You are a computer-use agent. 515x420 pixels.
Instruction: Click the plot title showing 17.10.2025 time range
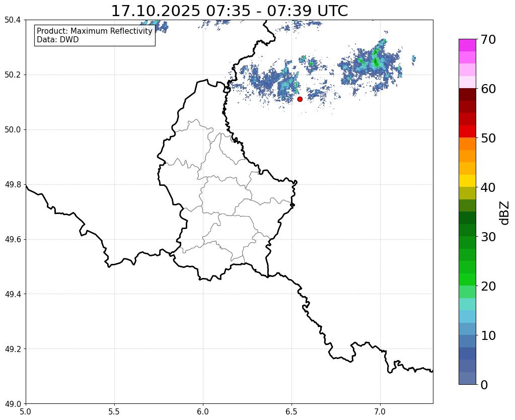point(229,11)
